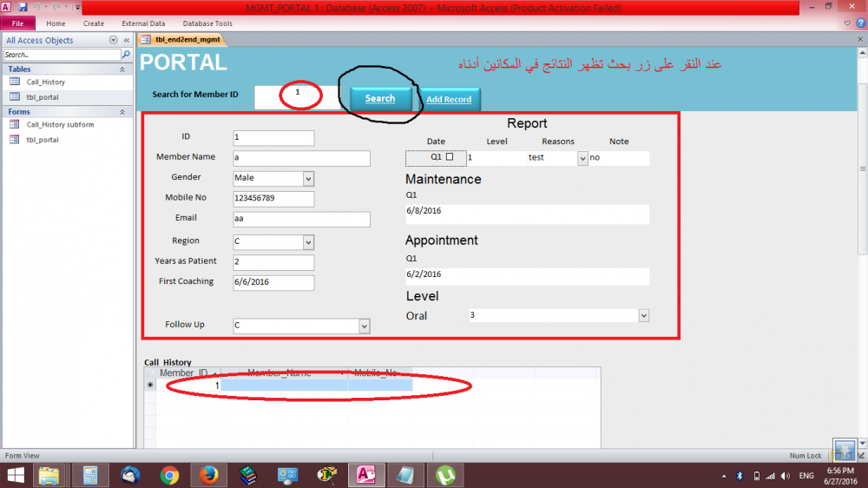Viewport: 868px width, 488px height.
Task: Select tbl_portal form icon under Forms
Action: coord(15,139)
